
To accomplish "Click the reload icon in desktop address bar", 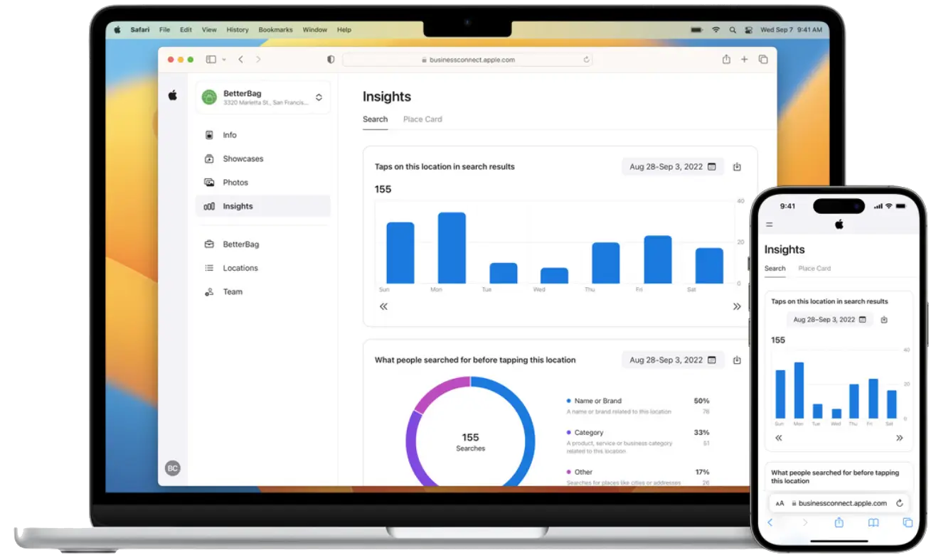I will click(586, 60).
